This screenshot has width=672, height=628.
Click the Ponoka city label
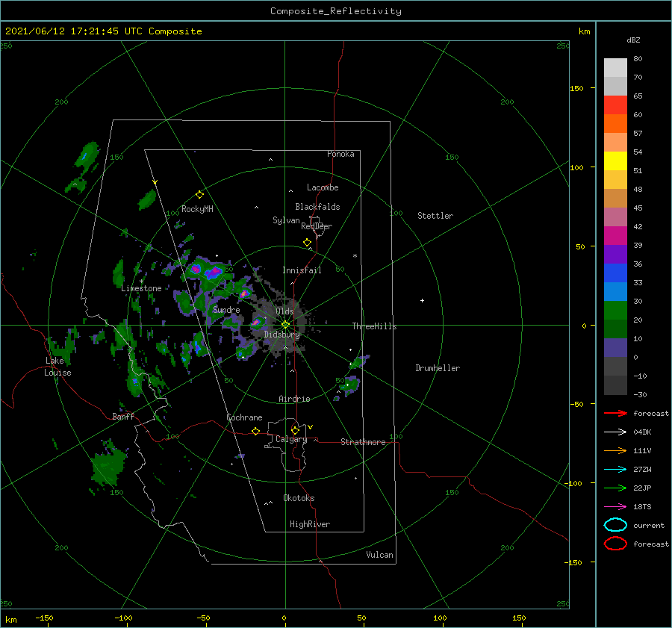[x=340, y=154]
